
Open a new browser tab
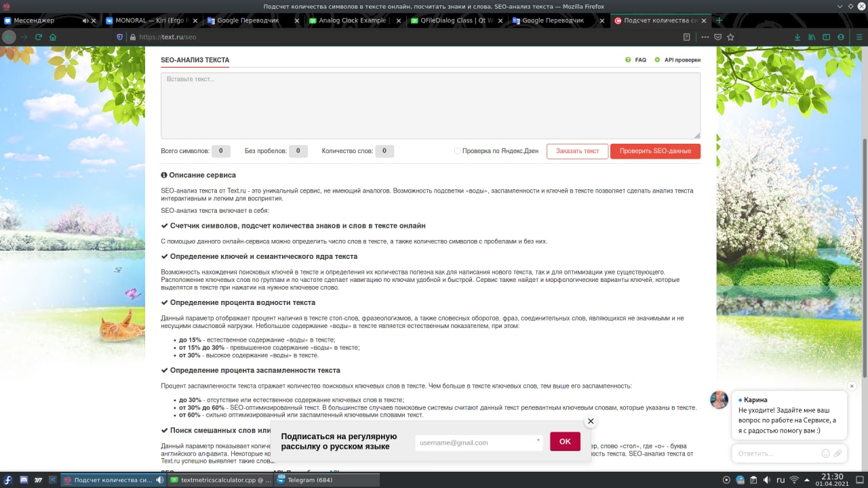point(719,20)
